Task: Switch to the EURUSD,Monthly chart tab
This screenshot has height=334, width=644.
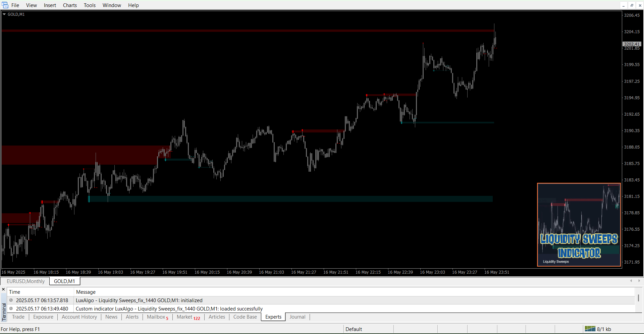Action: pos(25,281)
